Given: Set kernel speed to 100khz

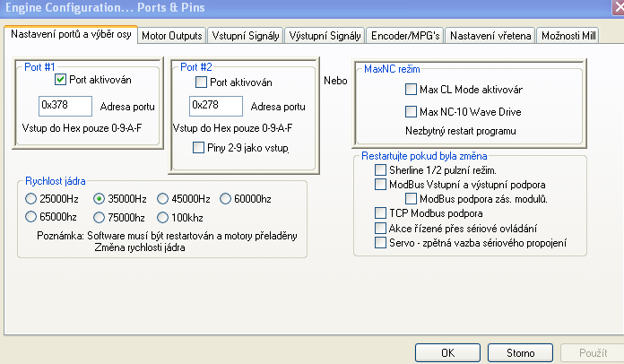Looking at the screenshot, I should [x=162, y=216].
